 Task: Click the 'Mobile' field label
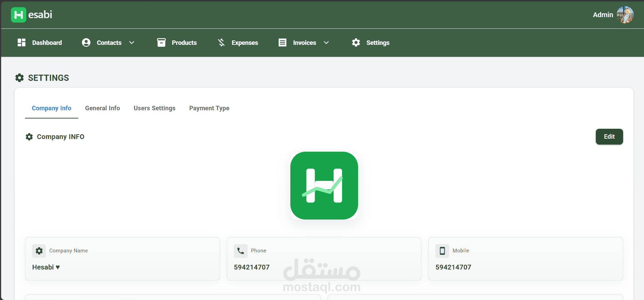[461, 251]
